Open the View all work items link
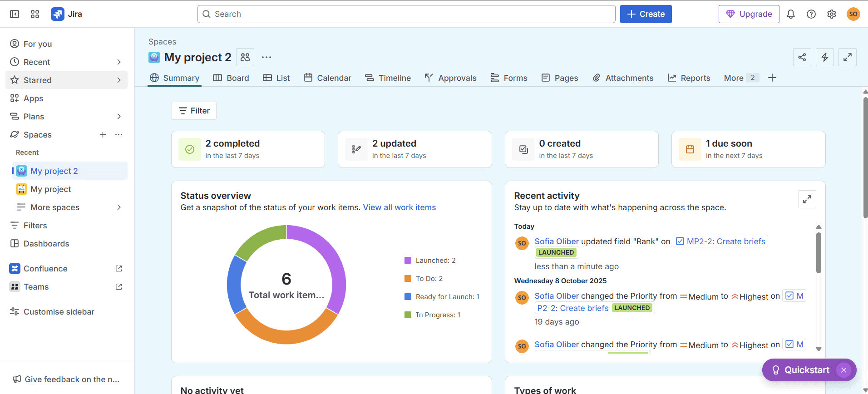The height and width of the screenshot is (394, 868). coord(399,207)
